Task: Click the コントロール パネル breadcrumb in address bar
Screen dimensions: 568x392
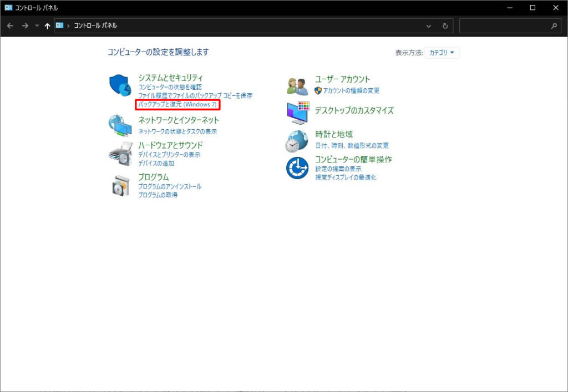Action: 95,26
